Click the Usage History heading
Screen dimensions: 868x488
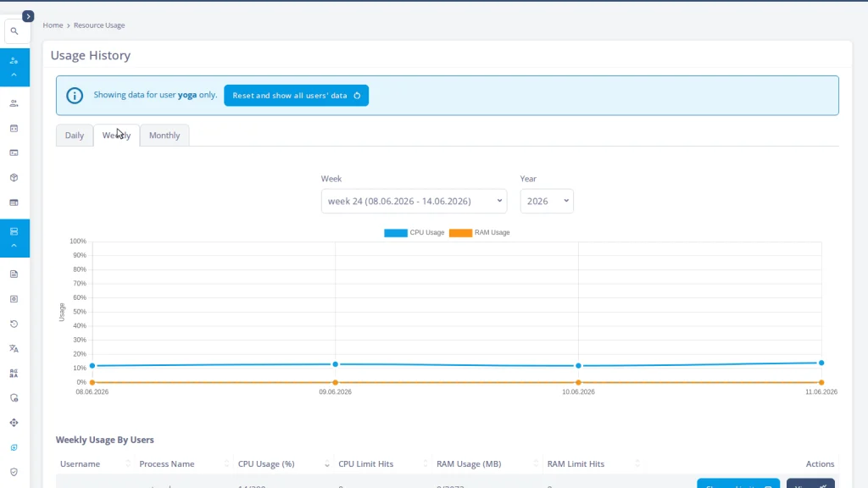pos(91,55)
